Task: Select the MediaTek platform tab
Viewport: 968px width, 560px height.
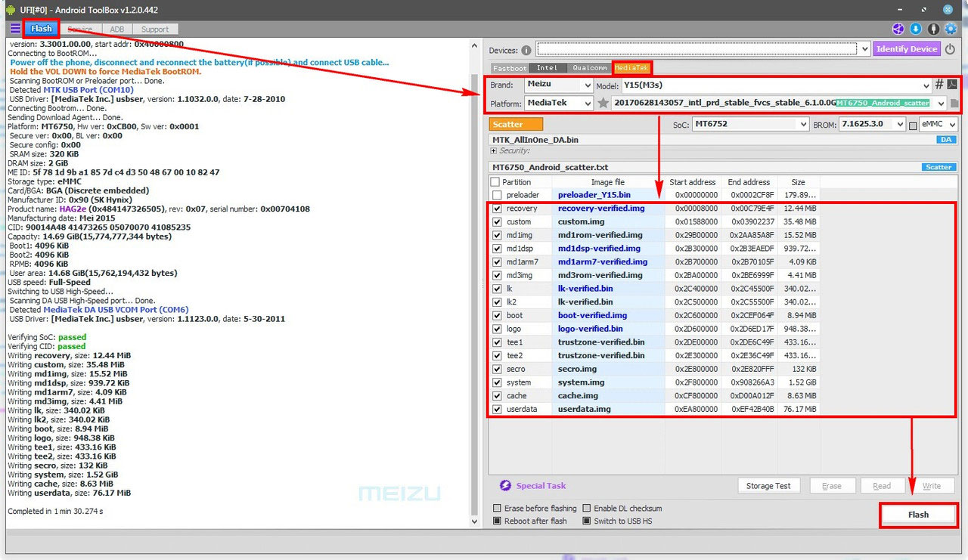Action: click(x=631, y=68)
